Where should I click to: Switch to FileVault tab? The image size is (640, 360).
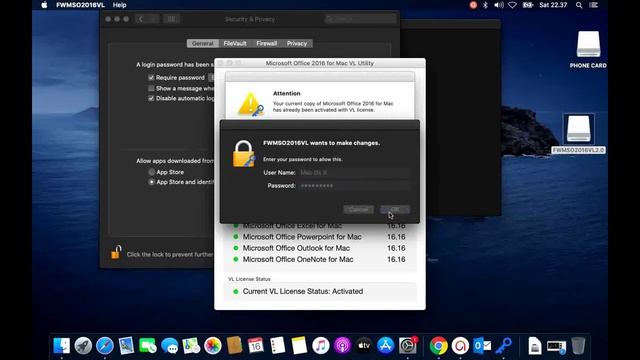click(x=235, y=43)
